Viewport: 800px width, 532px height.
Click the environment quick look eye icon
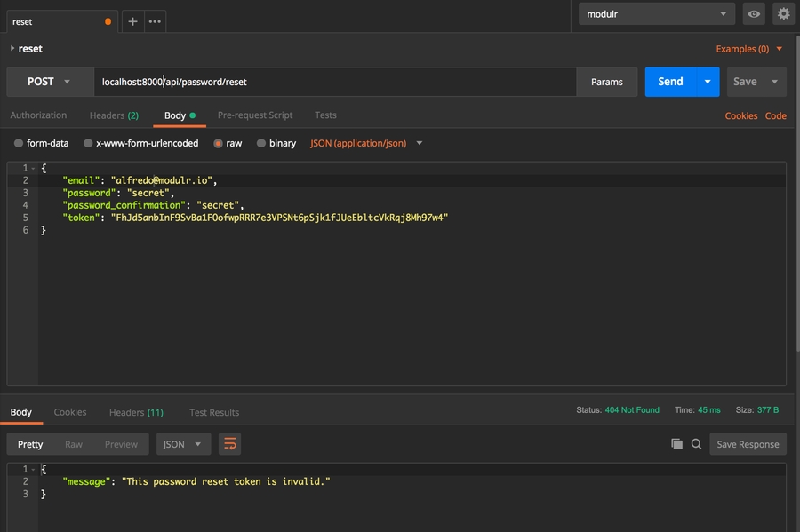pos(754,14)
